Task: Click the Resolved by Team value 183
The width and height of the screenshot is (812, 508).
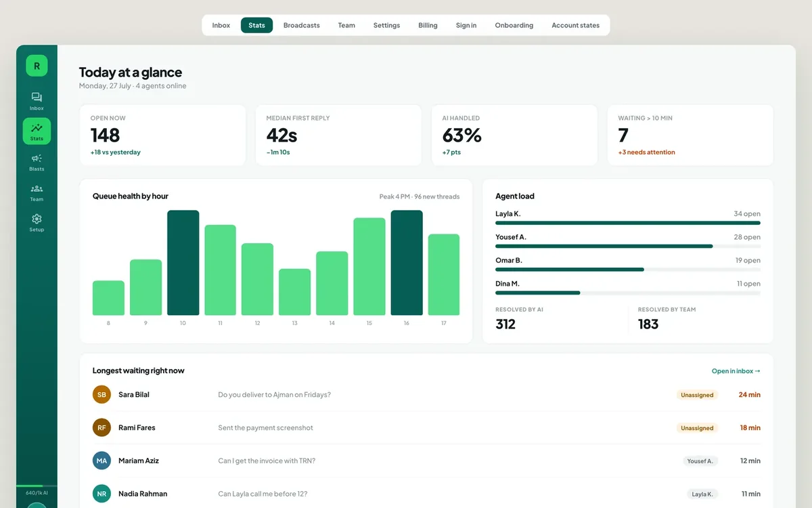Action: tap(648, 324)
